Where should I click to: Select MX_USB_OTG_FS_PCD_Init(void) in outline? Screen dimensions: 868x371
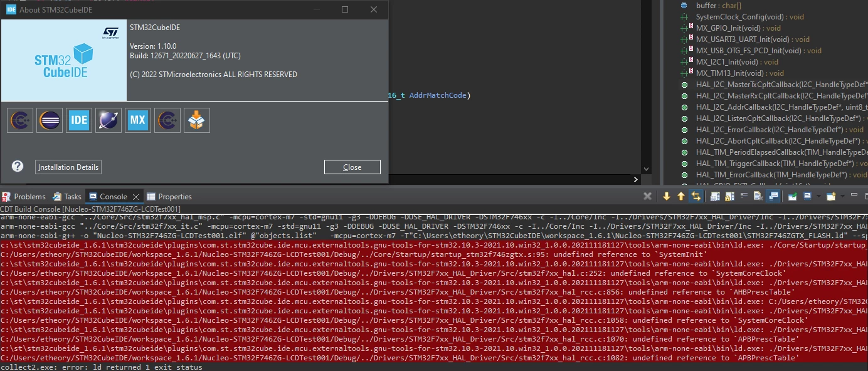click(758, 50)
